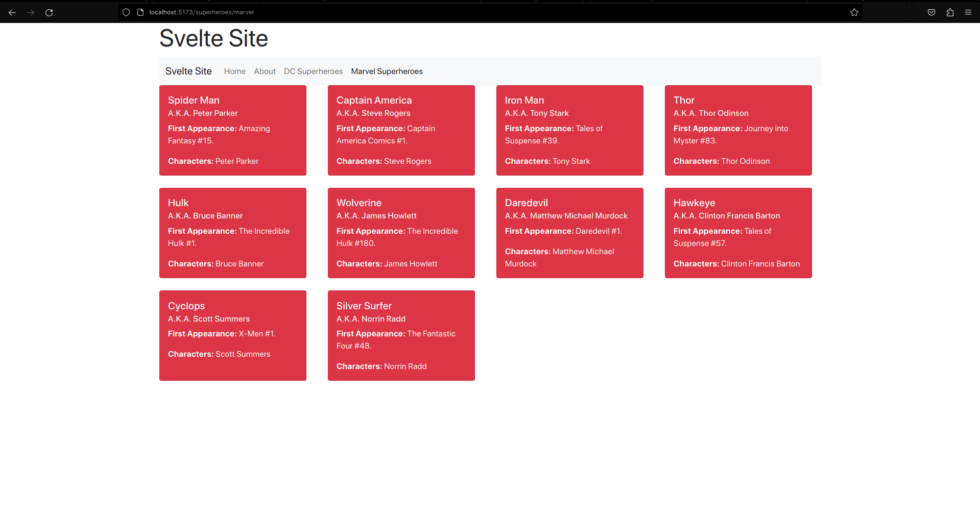Click Wolverine's 'The Incredible Hulk #180' text
This screenshot has height=515, width=980.
(x=397, y=237)
